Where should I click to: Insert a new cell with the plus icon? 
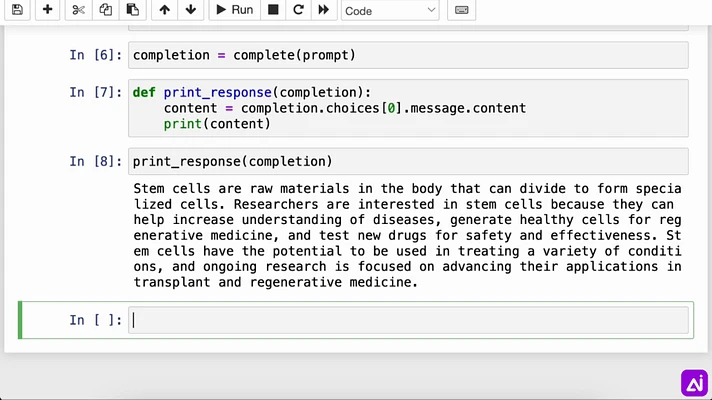click(x=47, y=10)
